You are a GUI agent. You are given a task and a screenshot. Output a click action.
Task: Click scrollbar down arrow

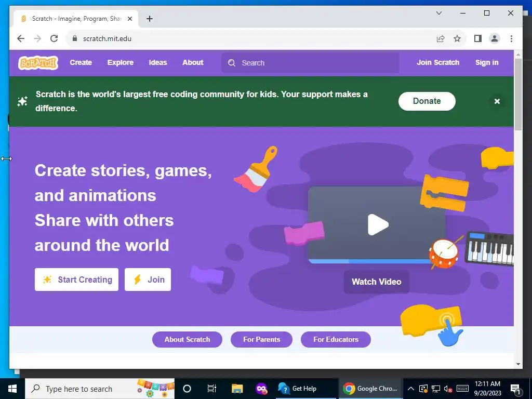518,364
